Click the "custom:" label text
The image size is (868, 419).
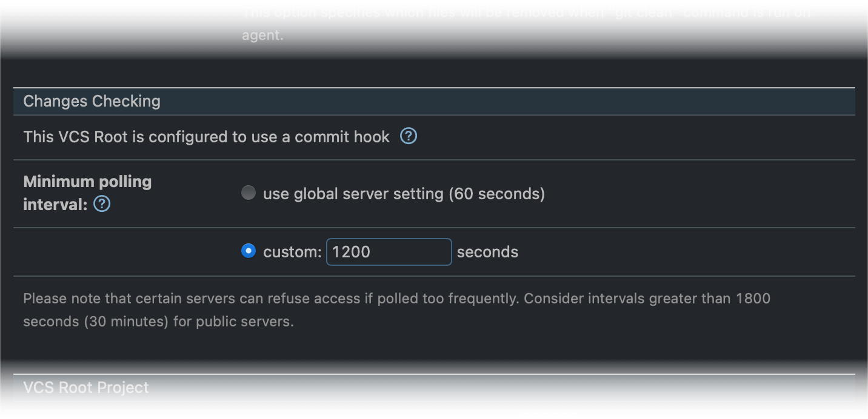point(292,252)
